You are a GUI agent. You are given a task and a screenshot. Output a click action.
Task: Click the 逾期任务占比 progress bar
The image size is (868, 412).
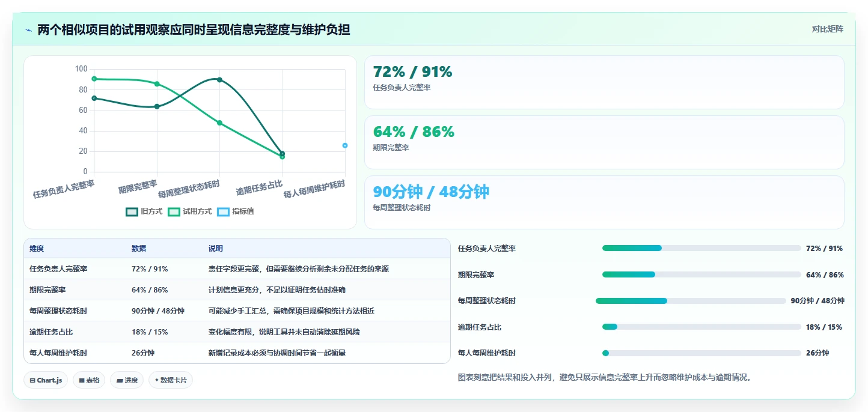click(x=701, y=327)
